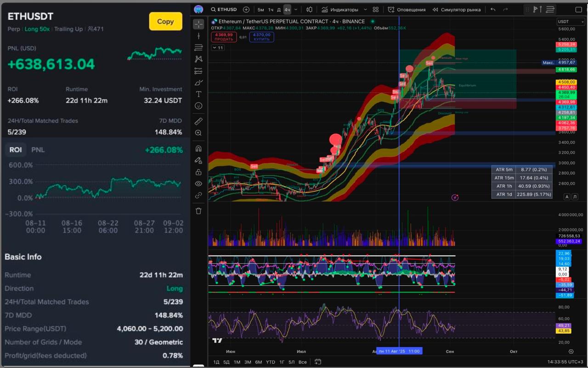Open the go-to-date calendar icon
This screenshot has height=368, width=588.
317,362
